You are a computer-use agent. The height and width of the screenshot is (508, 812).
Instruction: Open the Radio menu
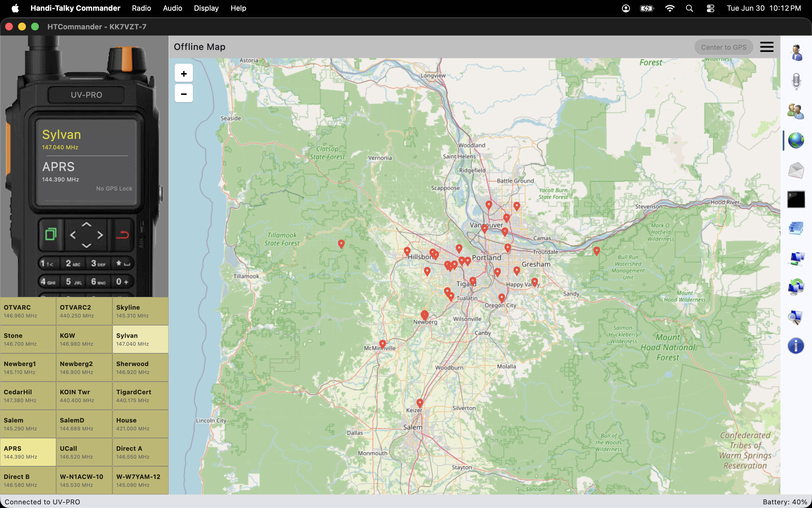pyautogui.click(x=141, y=8)
